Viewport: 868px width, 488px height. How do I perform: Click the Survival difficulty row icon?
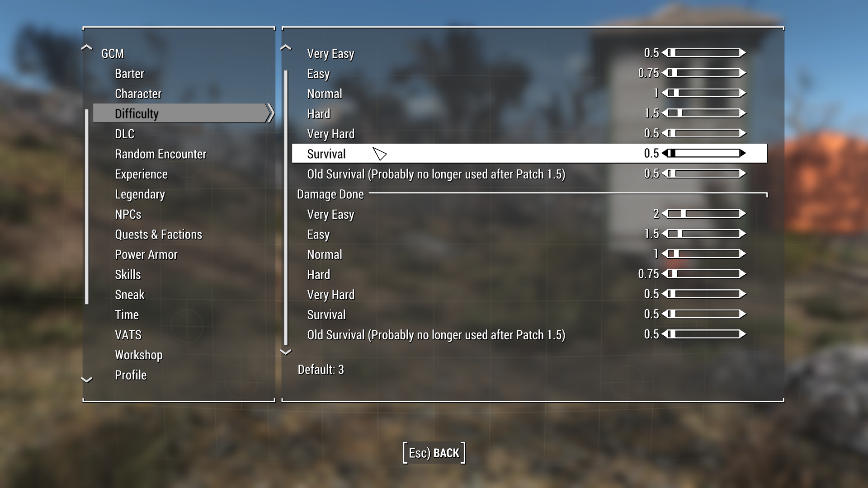(379, 154)
